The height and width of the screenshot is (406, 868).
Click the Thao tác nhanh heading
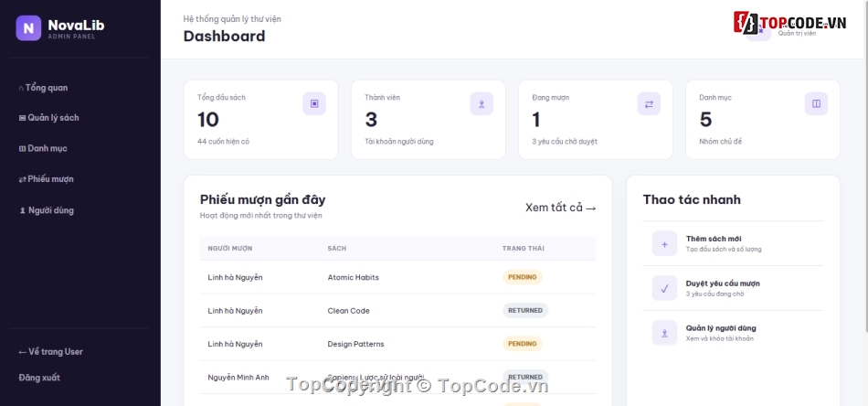click(x=692, y=200)
